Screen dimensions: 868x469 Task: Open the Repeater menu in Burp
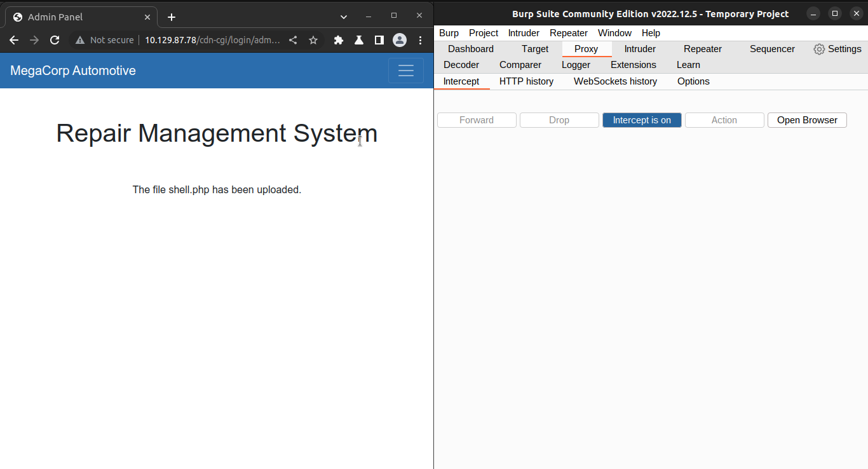(x=569, y=33)
